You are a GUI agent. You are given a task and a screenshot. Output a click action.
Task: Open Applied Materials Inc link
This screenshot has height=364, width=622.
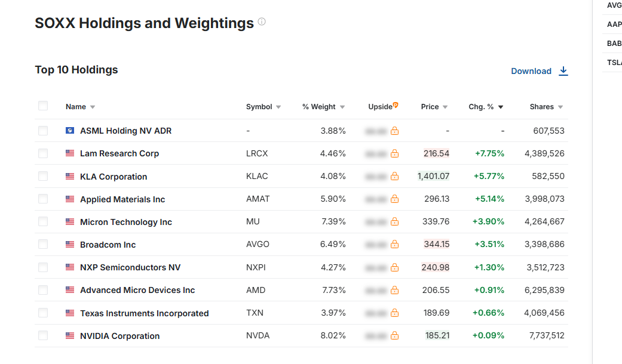[x=122, y=199]
